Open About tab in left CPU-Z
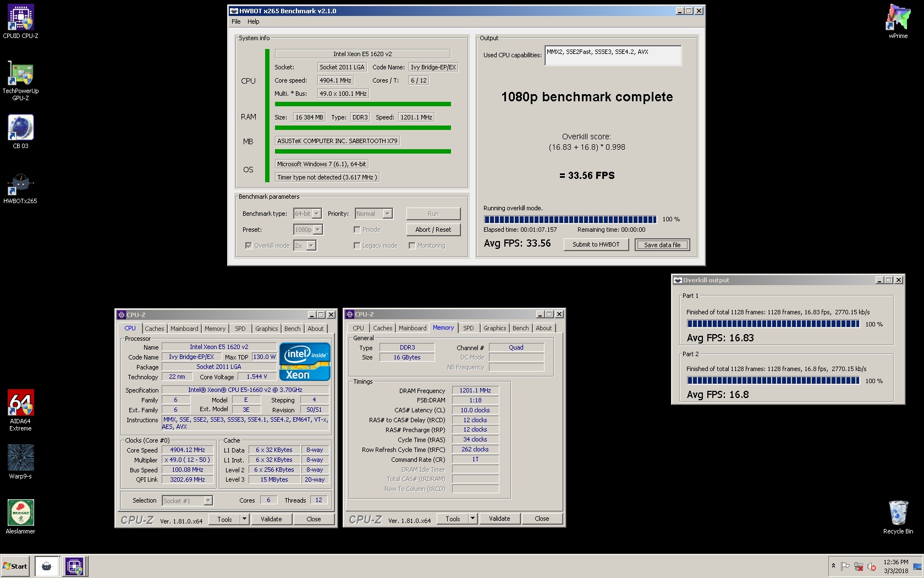 point(316,329)
